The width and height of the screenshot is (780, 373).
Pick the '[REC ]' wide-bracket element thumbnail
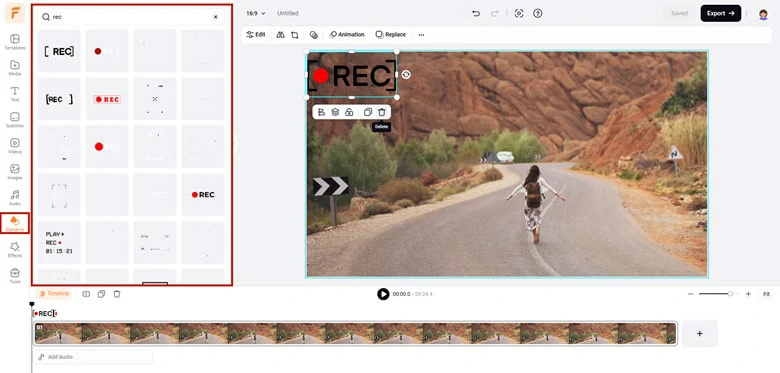click(x=59, y=98)
